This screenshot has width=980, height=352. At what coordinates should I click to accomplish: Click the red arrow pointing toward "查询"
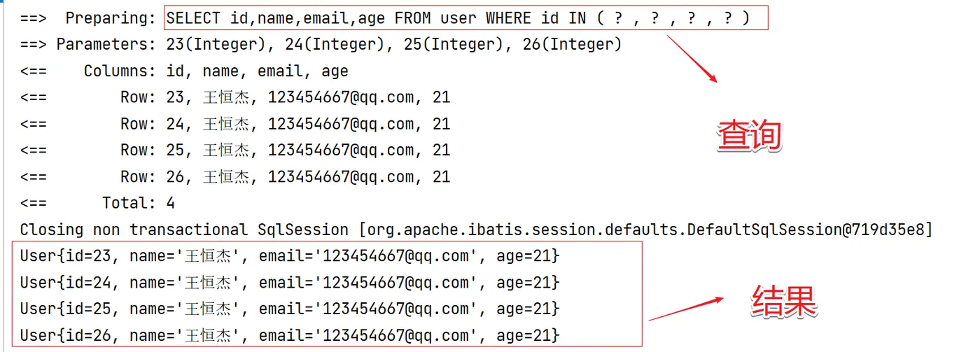coord(692,59)
